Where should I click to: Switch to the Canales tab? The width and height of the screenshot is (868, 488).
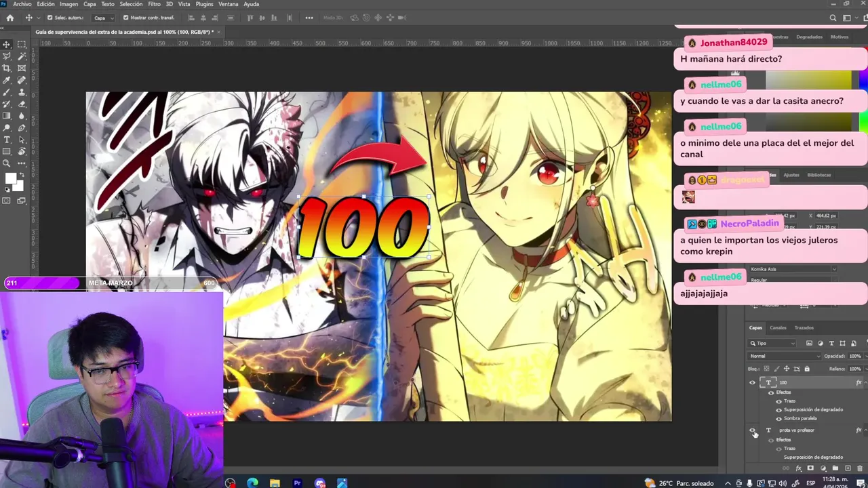778,327
